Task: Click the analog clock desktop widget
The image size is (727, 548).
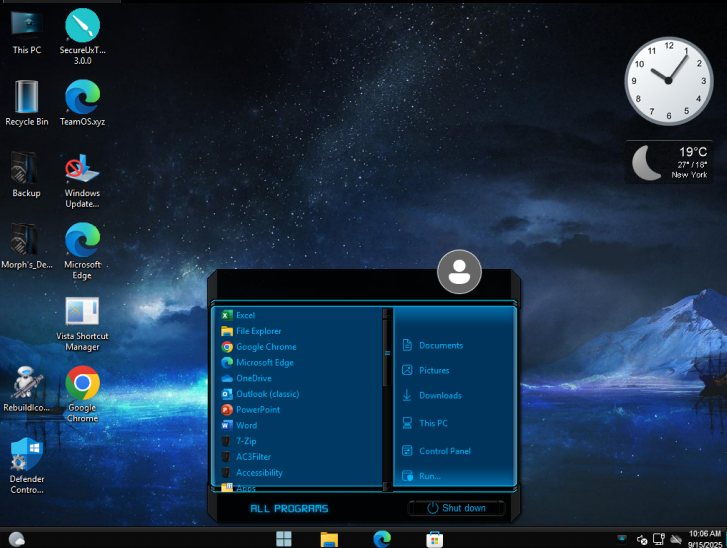Action: [x=668, y=81]
